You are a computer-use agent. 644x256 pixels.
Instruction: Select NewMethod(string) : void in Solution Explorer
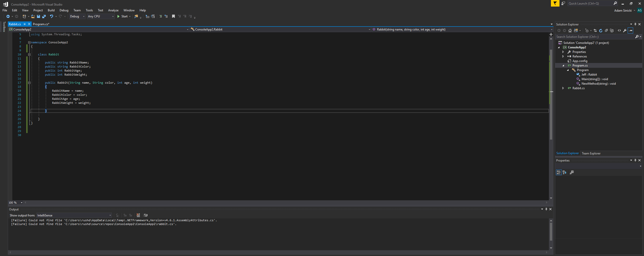click(598, 84)
